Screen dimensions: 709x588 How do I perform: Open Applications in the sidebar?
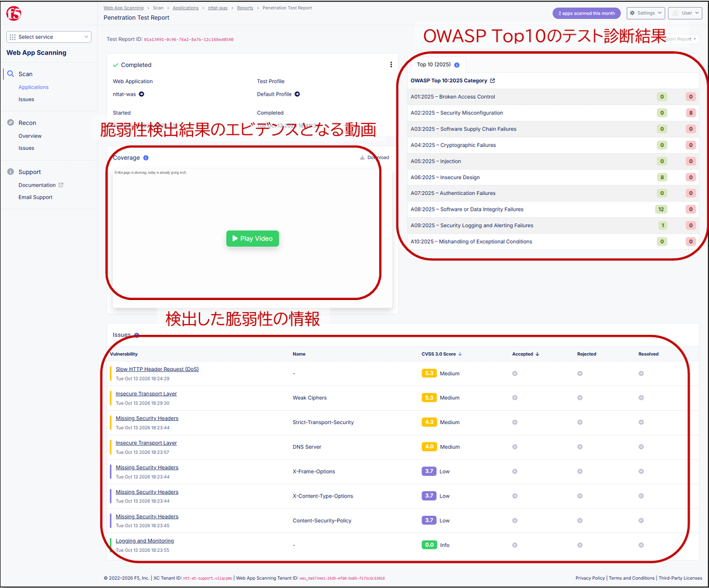click(34, 87)
